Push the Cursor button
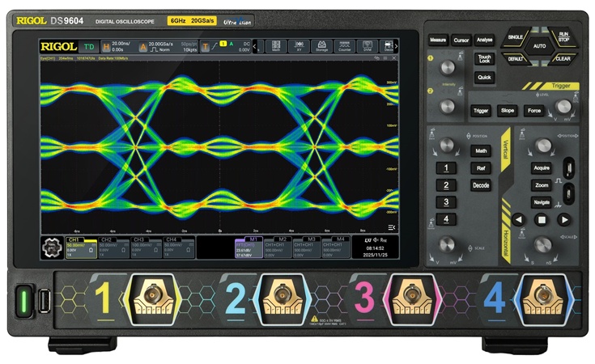This screenshot has width=595, height=364. point(461,40)
